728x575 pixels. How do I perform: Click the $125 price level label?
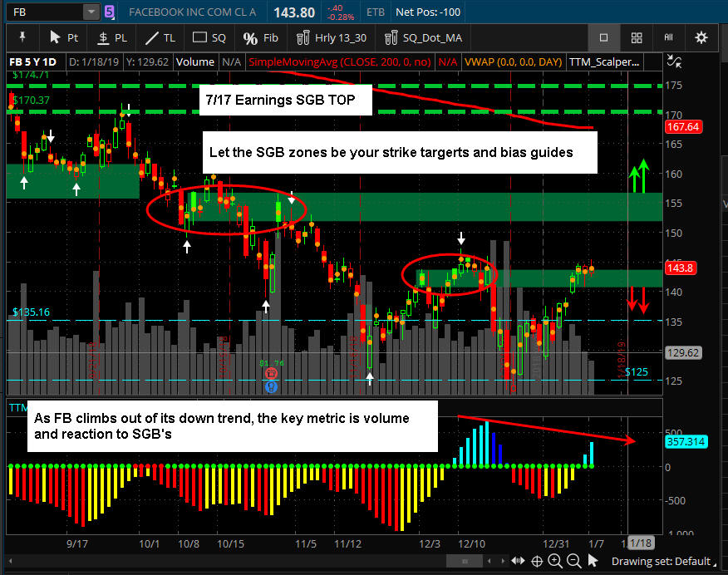636,371
